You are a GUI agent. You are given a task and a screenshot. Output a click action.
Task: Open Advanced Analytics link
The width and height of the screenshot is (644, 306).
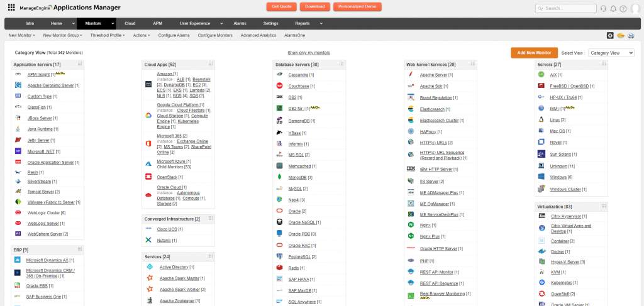coord(258,36)
